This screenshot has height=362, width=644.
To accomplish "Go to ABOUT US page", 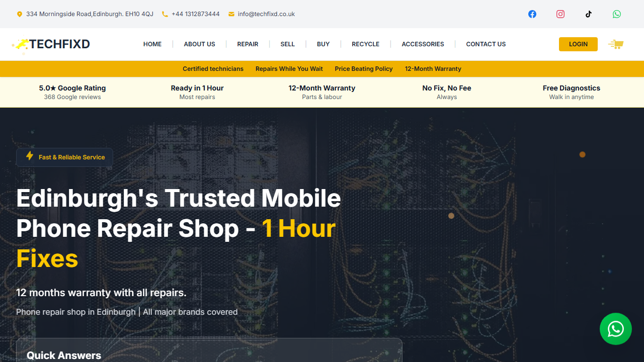I will click(200, 44).
